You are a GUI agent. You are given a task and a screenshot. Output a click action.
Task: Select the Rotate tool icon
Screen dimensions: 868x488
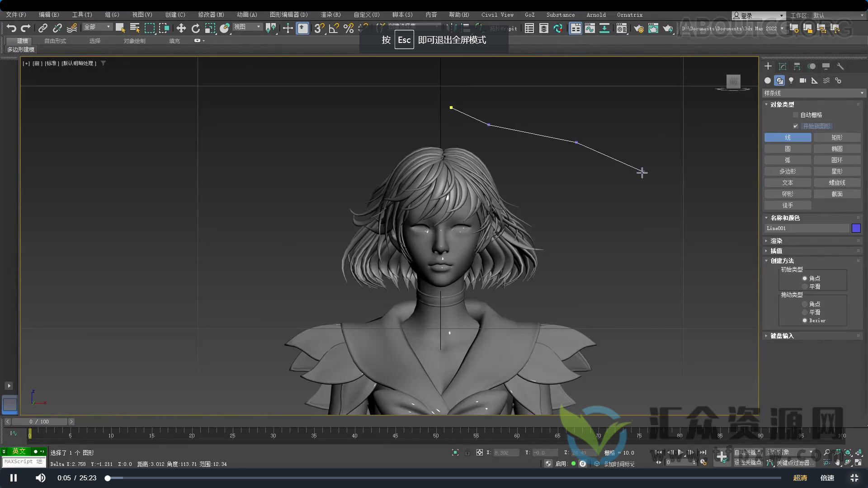click(195, 28)
